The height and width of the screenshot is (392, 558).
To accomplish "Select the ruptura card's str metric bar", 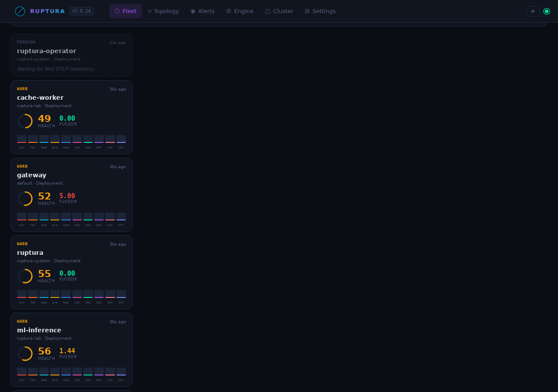I will pyautogui.click(x=22, y=294).
